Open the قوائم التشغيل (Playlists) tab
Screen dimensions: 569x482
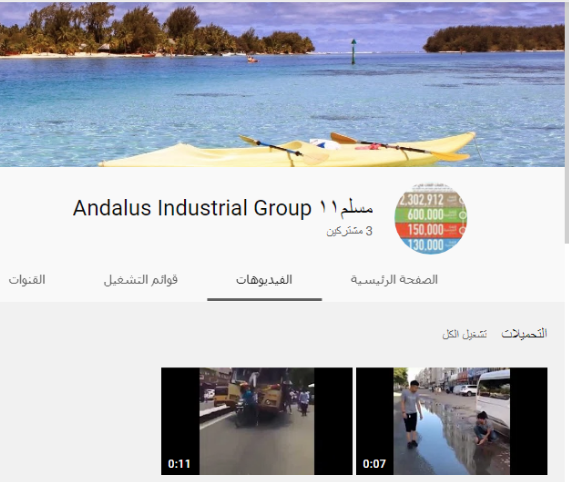[x=141, y=280]
